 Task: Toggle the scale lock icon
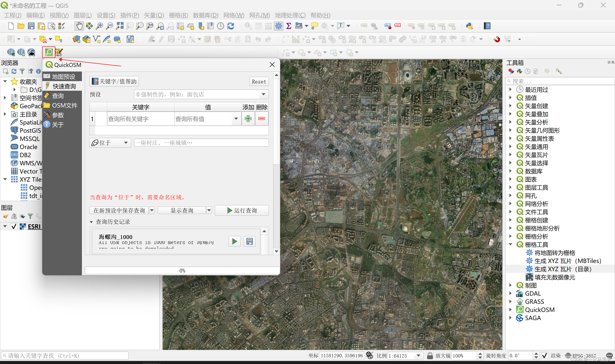point(430,355)
